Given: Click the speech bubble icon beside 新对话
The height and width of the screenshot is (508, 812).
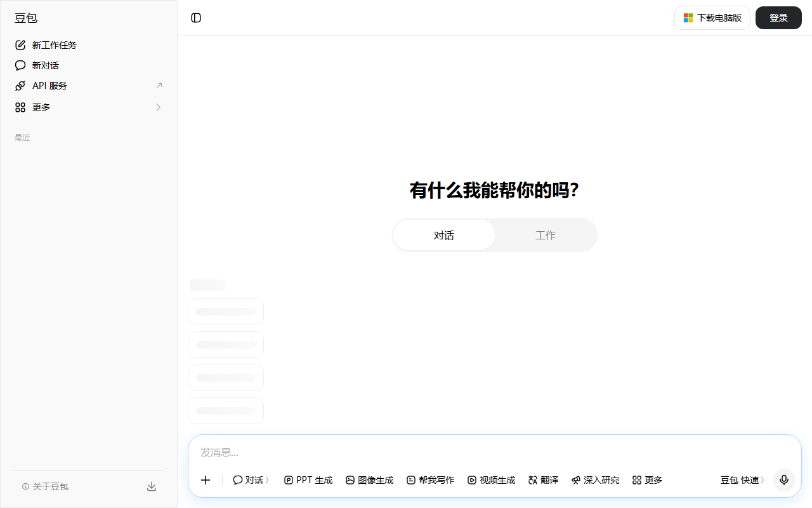Looking at the screenshot, I should (20, 65).
